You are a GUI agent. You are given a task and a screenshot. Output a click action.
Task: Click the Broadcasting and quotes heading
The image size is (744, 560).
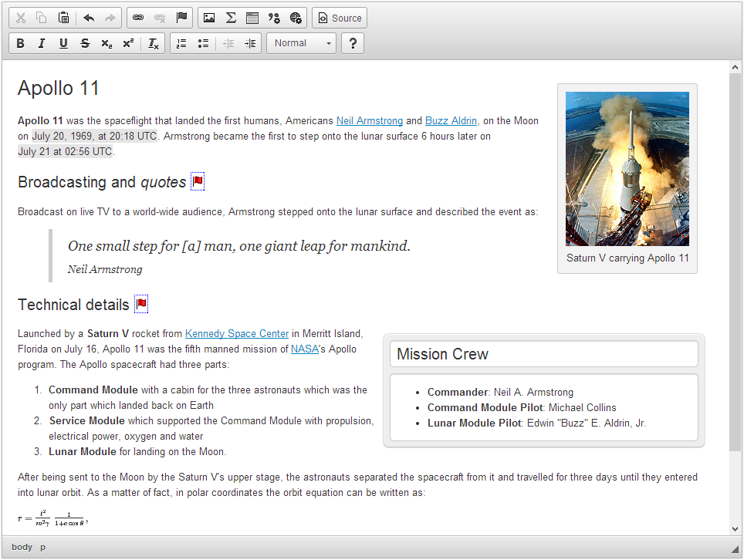(102, 182)
